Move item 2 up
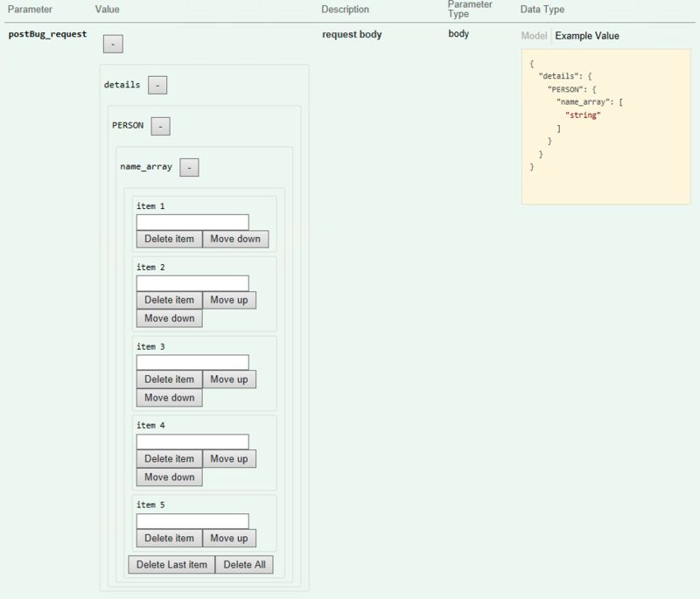This screenshot has height=599, width=700. pos(229,299)
